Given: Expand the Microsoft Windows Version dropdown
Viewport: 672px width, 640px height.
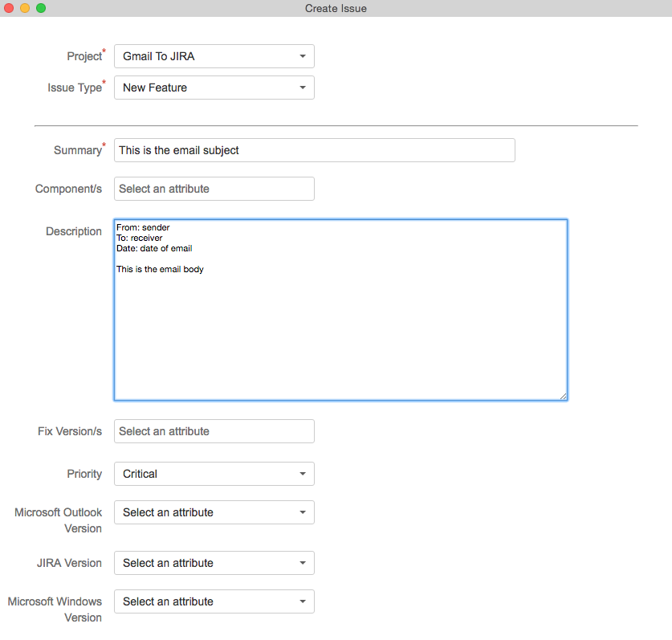Looking at the screenshot, I should click(214, 601).
